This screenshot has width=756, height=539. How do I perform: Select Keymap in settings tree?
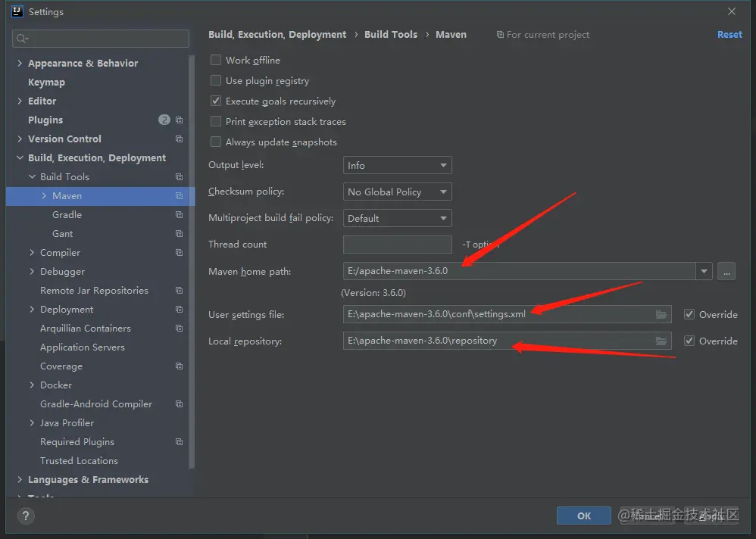tap(46, 83)
